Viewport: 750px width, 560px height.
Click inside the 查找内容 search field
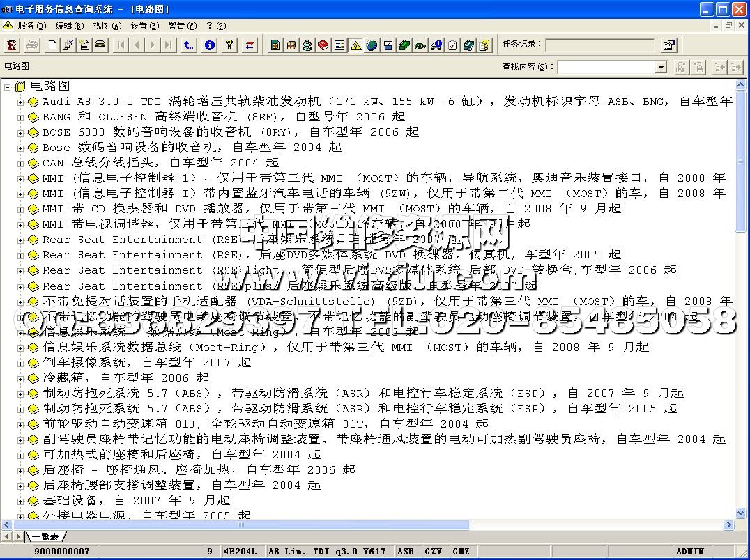pos(606,67)
